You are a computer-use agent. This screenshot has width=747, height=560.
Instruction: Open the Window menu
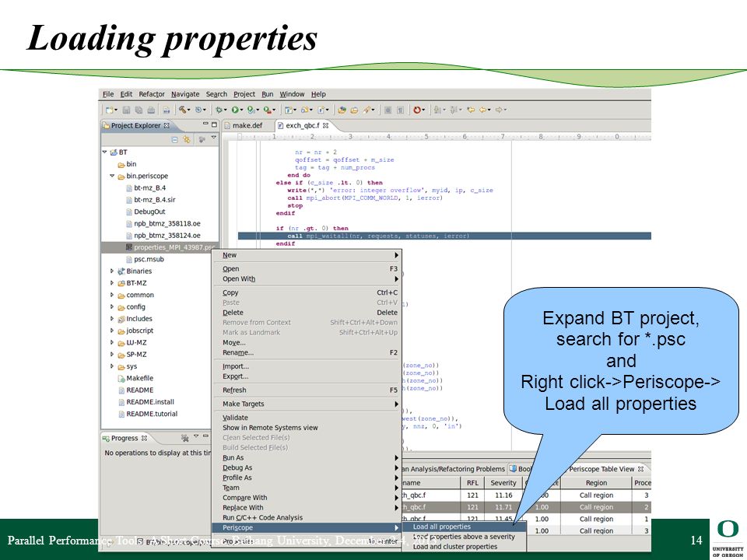[x=292, y=94]
